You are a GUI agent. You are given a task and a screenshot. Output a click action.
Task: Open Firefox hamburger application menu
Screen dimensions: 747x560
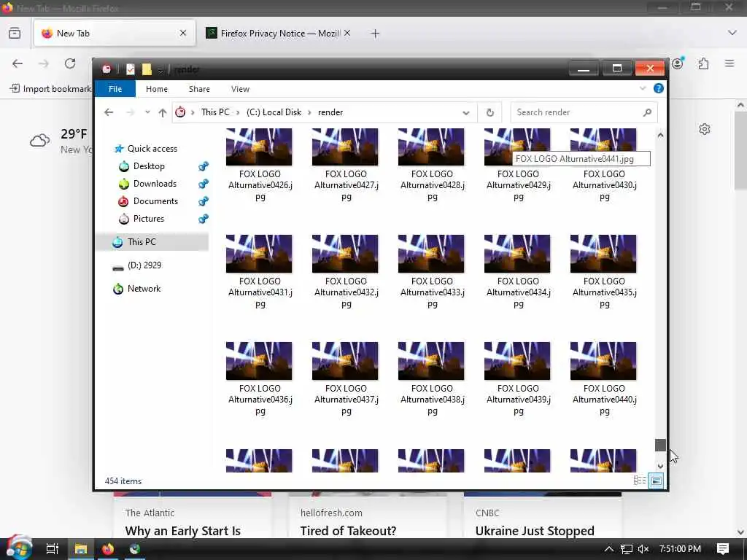(729, 63)
